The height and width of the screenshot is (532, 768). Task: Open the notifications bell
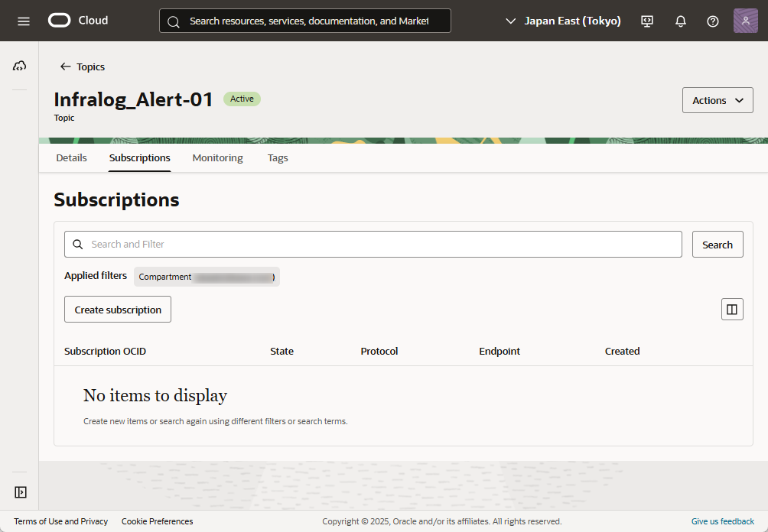680,21
